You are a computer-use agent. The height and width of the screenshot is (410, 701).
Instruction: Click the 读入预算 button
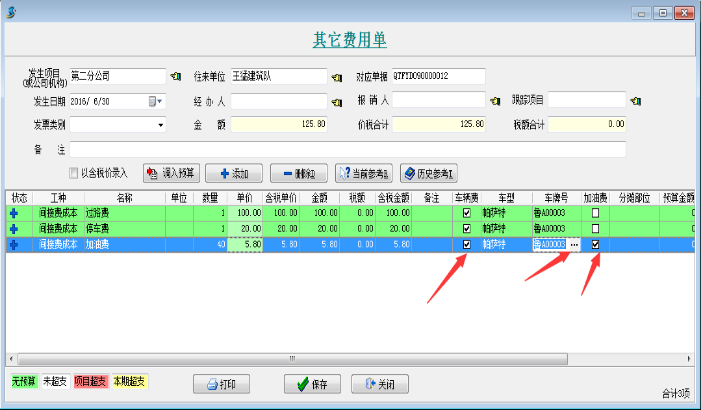tap(171, 172)
